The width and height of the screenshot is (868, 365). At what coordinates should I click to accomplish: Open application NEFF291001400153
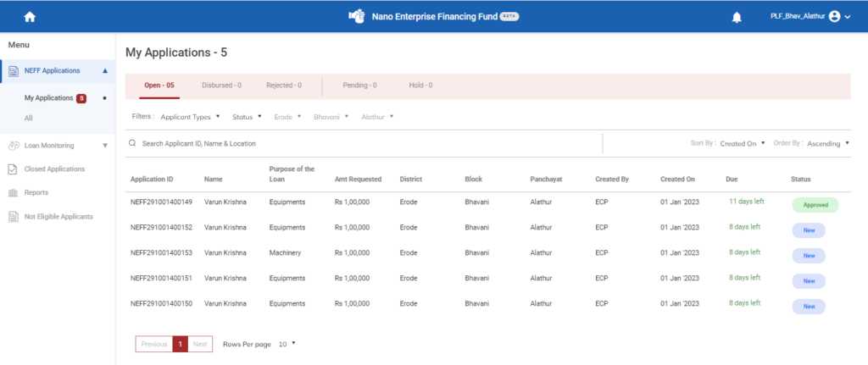click(x=161, y=252)
